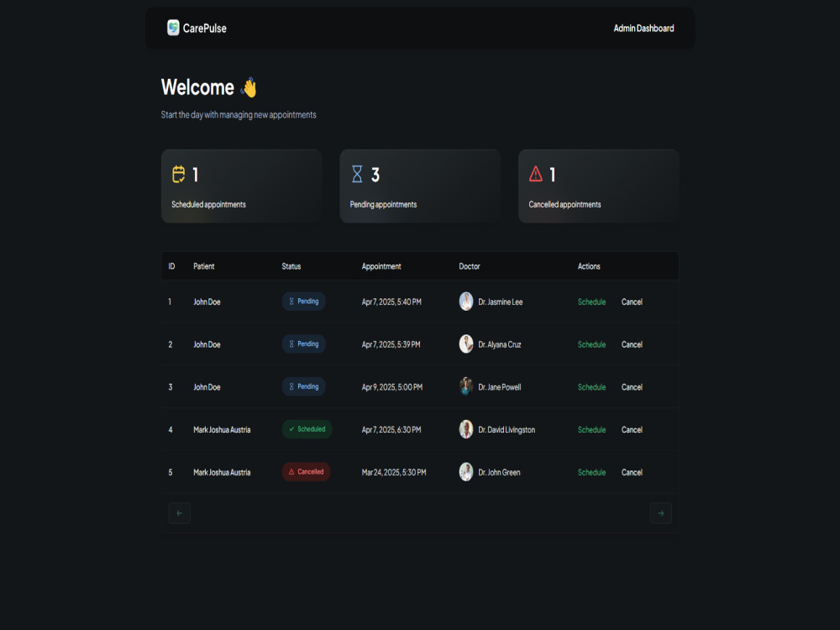Image resolution: width=840 pixels, height=630 pixels.
Task: Click the Dr. Jasmine Lee name
Action: 501,302
